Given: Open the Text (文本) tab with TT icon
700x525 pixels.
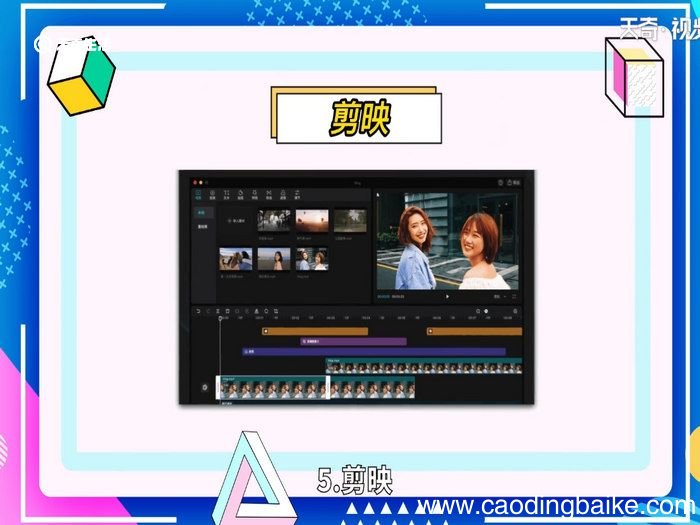Looking at the screenshot, I should 227,194.
